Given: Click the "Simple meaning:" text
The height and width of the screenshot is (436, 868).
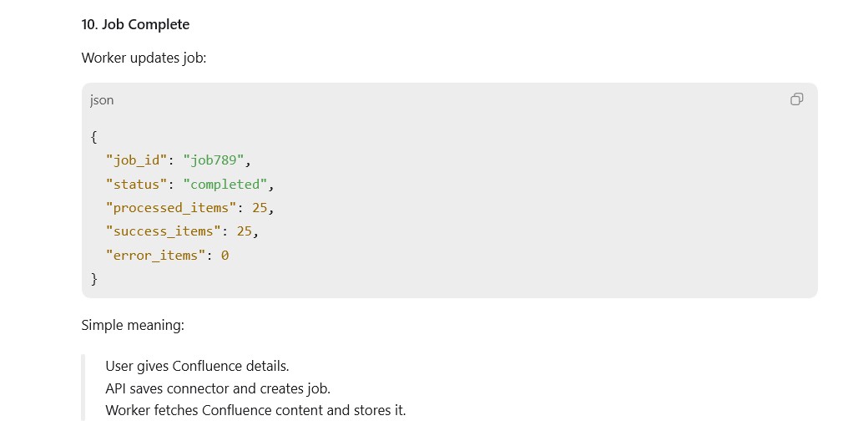Looking at the screenshot, I should [133, 325].
